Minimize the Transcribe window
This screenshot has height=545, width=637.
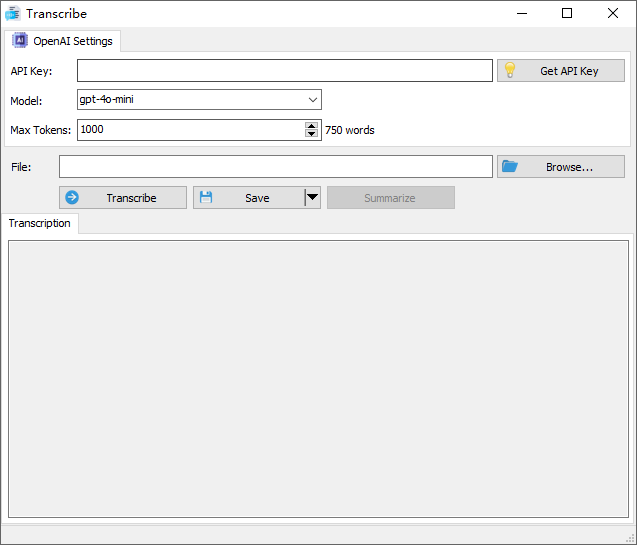522,13
